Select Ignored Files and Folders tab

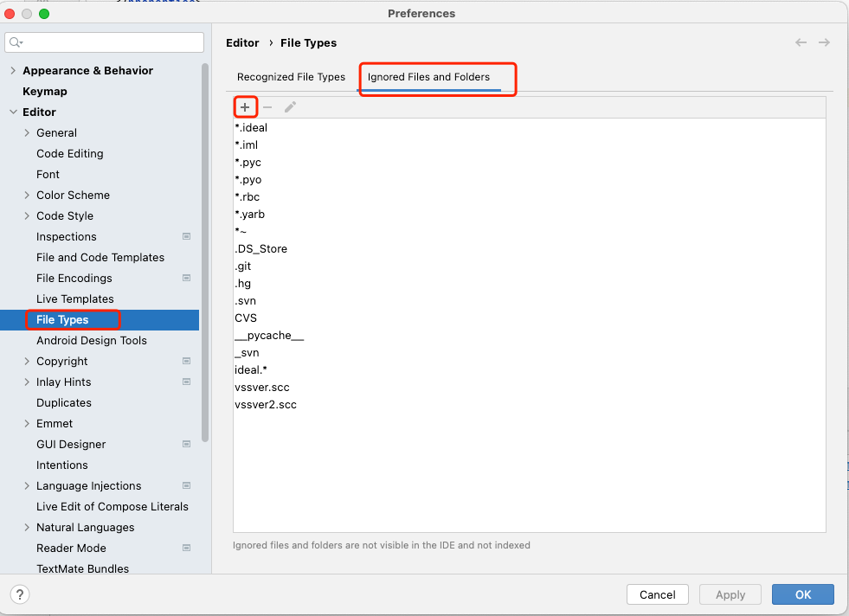(428, 77)
